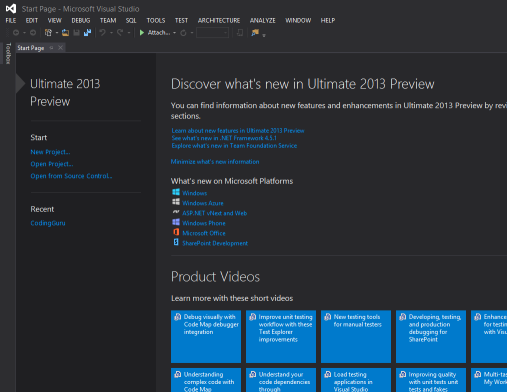Viewport: 507px width, 392px height.
Task: Select the Start Page tab
Action: (x=31, y=48)
